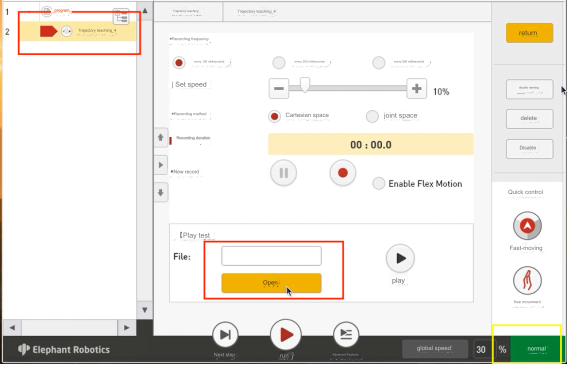
Task: Click the horizontal scrollbar track in program list
Action: coord(69,328)
